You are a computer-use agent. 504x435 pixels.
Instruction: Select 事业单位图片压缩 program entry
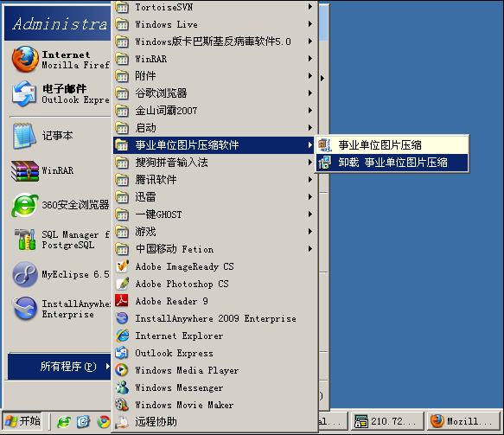coord(392,145)
